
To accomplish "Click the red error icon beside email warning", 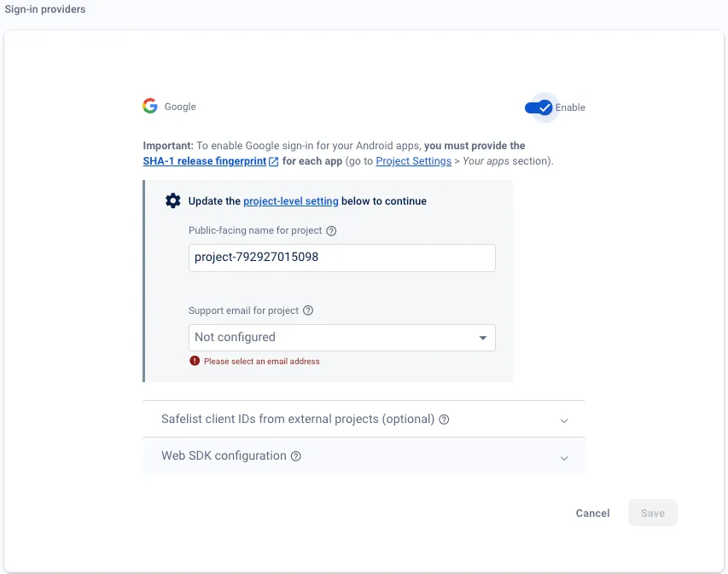I will [x=195, y=361].
